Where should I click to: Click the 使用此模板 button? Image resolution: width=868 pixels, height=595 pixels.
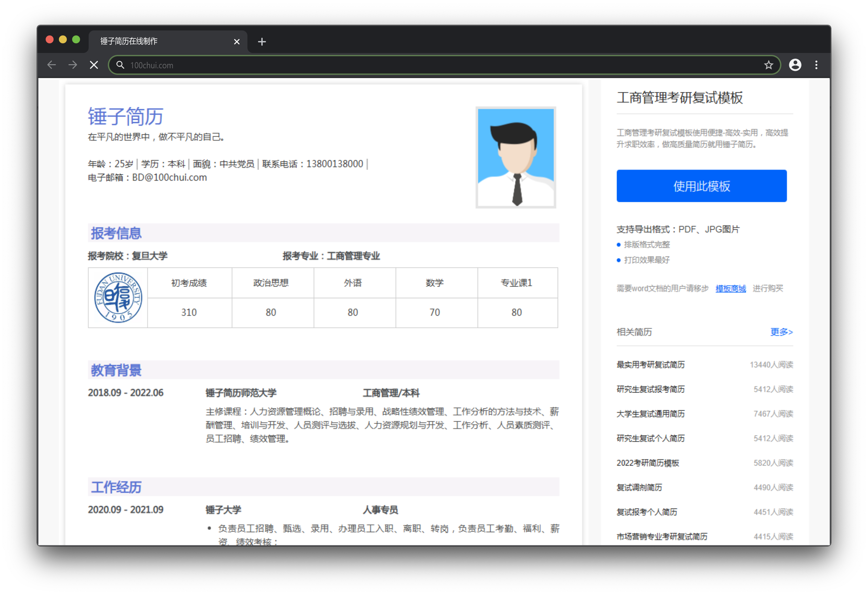(701, 186)
